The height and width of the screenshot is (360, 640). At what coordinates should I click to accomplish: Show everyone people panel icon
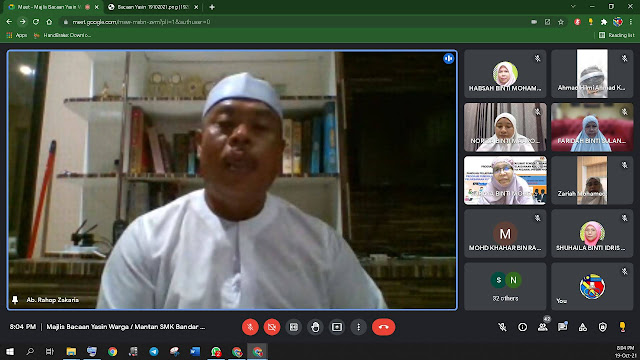pyautogui.click(x=542, y=327)
